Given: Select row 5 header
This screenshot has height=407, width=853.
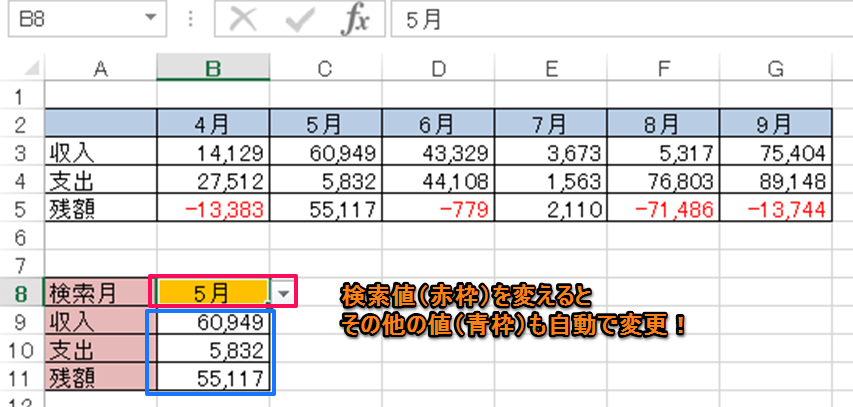Looking at the screenshot, I should (x=20, y=208).
